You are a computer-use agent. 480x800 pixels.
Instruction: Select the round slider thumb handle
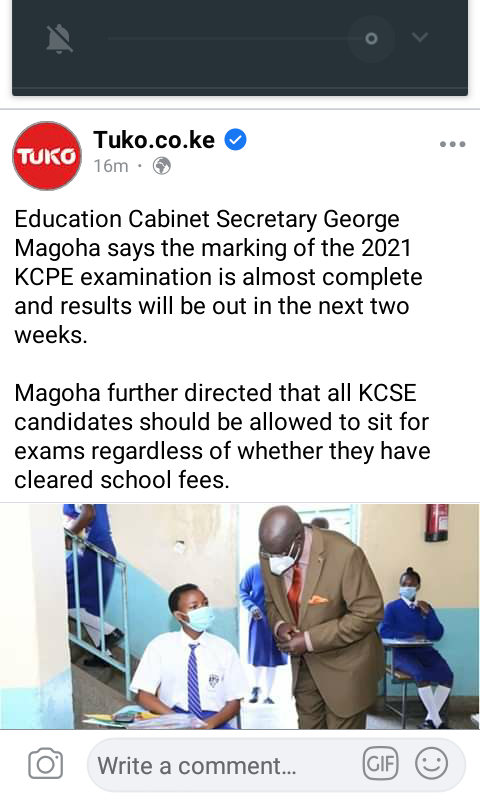click(371, 38)
